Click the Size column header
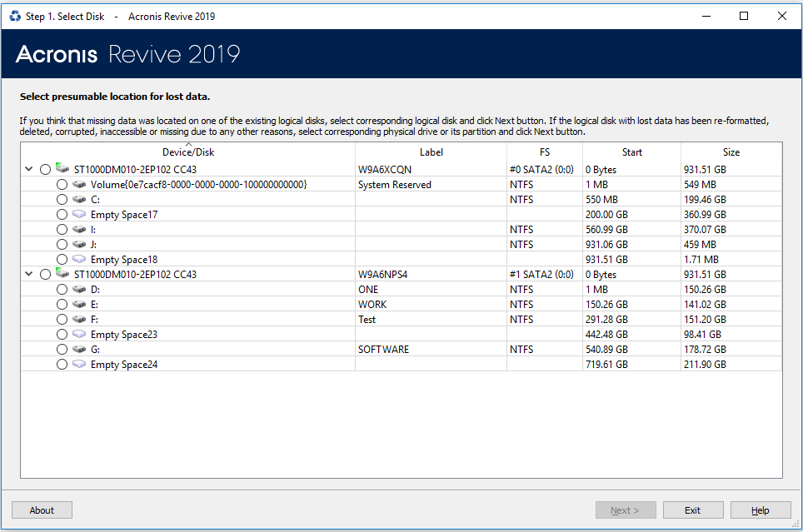The width and height of the screenshot is (803, 532). pyautogui.click(x=731, y=152)
